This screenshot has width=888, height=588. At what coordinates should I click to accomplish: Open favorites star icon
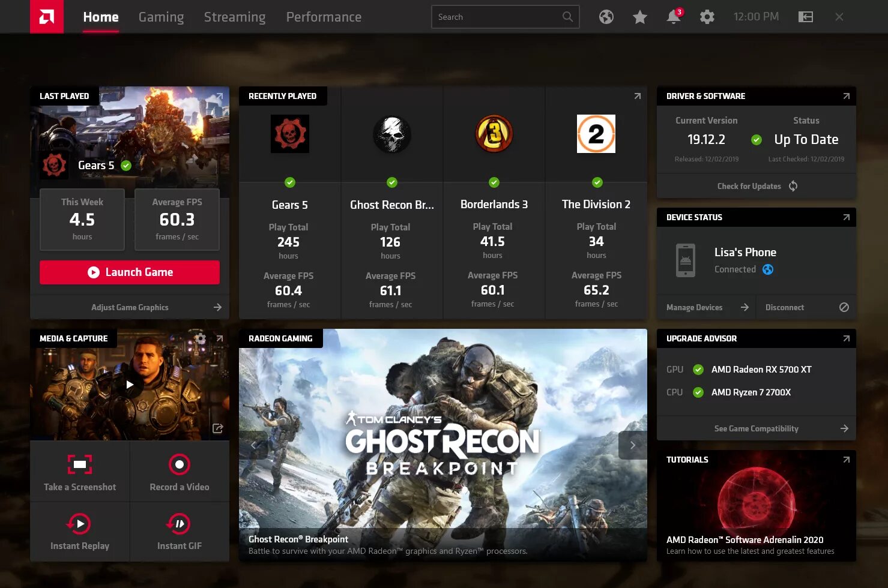coord(640,17)
